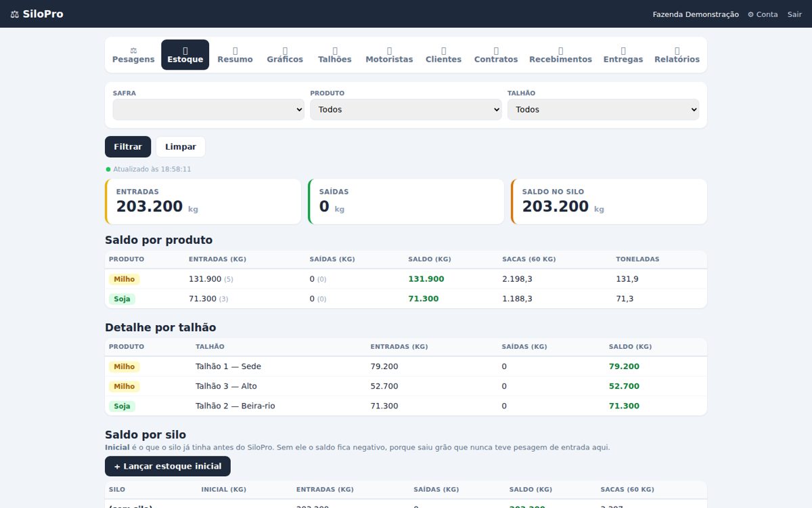
Task: Click the Milho badge in the Talhão 3 — Alto row
Action: [125, 386]
